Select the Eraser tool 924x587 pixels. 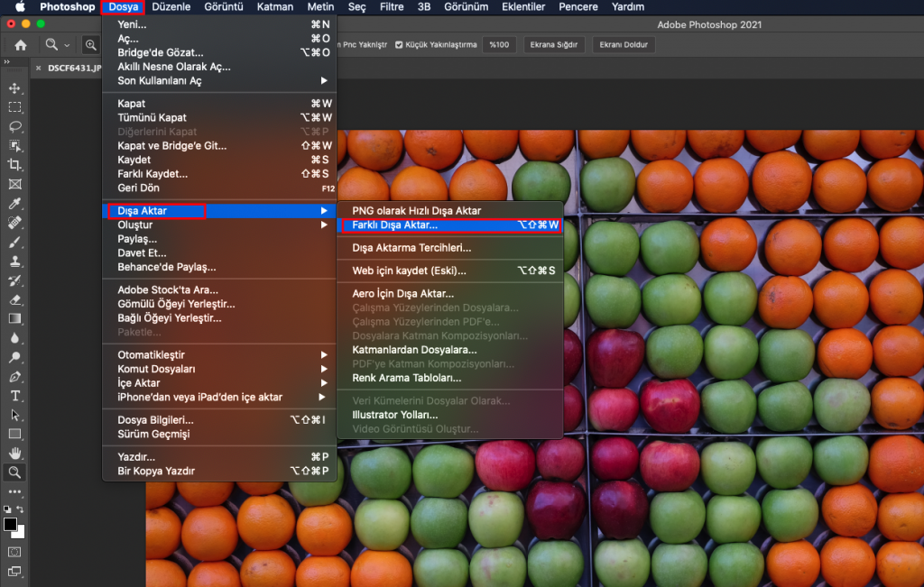14,299
